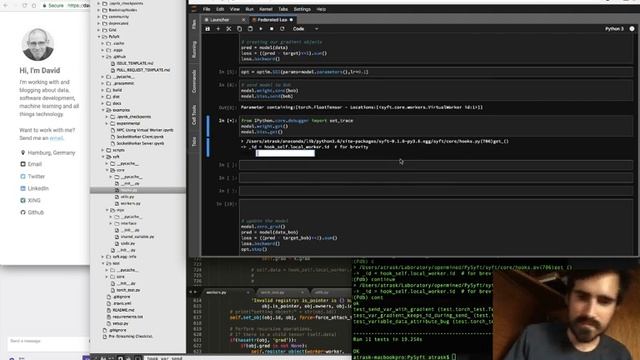
Task: Copy the selected cell in the notebook toolbar
Action: [240, 29]
